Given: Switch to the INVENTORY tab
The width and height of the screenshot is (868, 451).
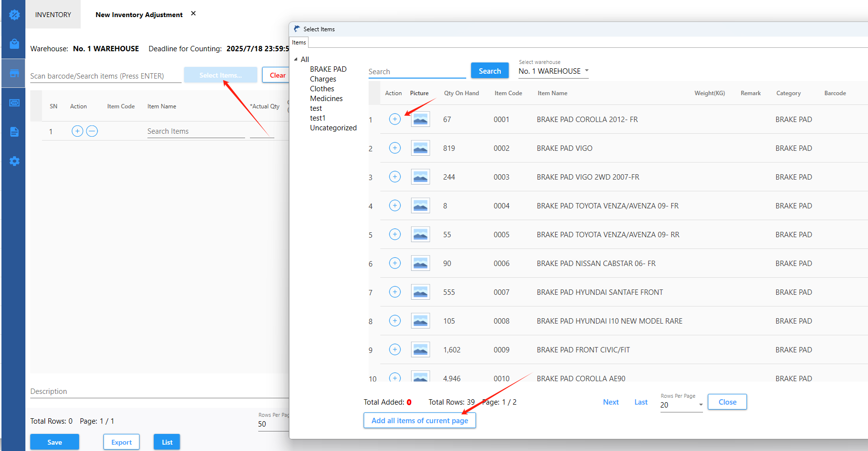Looking at the screenshot, I should [53, 15].
